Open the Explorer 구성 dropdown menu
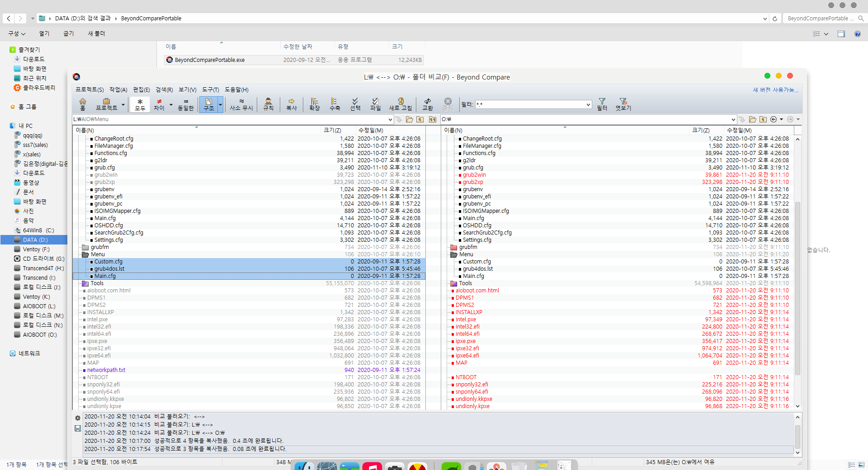 coord(17,34)
